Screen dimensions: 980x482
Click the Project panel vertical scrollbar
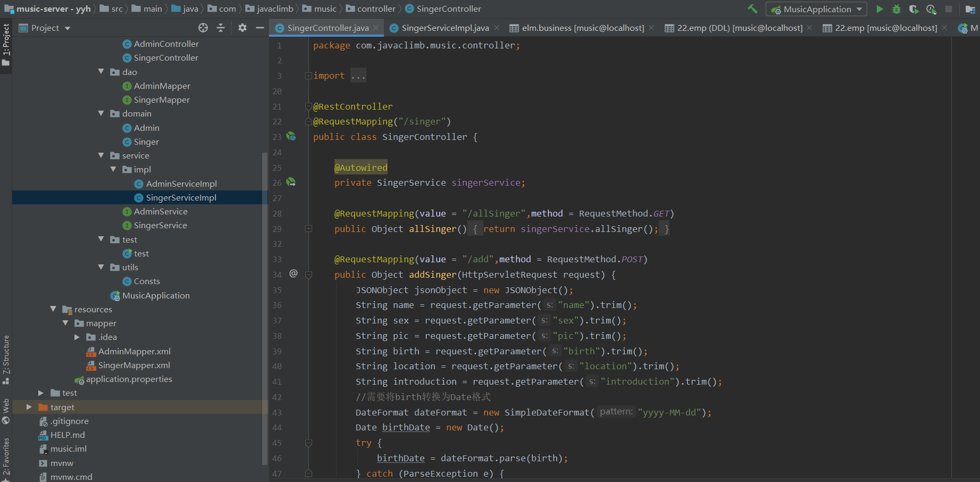point(265,309)
